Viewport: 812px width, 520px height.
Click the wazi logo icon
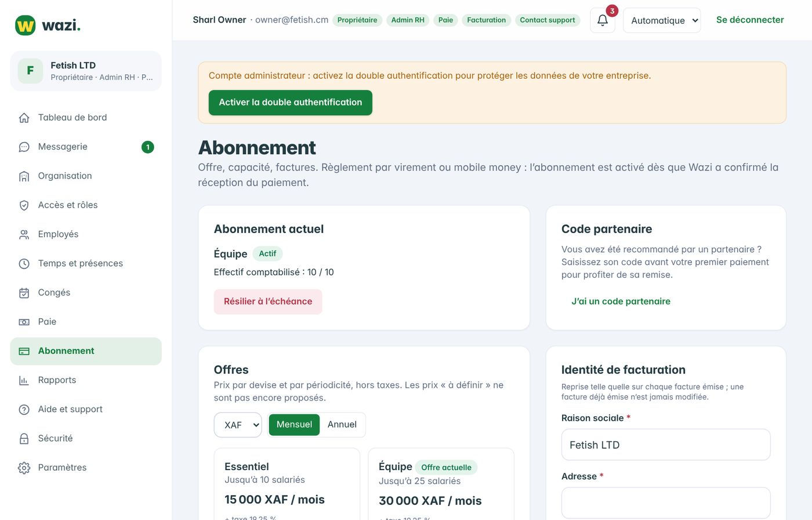[x=25, y=26]
